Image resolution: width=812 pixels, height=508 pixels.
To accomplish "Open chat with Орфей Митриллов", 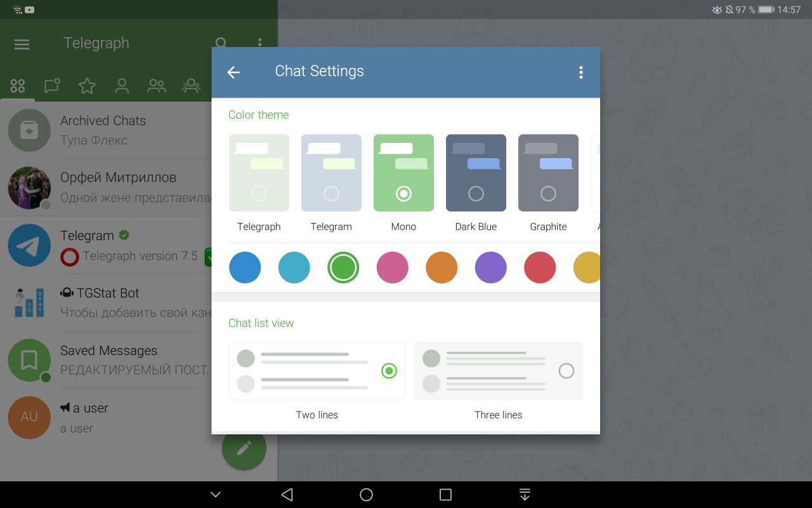I will 106,187.
